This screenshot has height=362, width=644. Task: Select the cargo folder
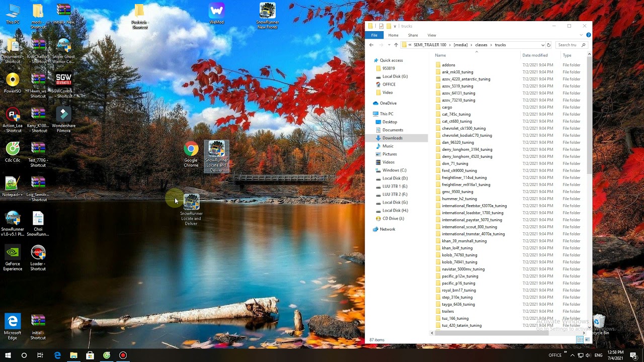(x=447, y=107)
